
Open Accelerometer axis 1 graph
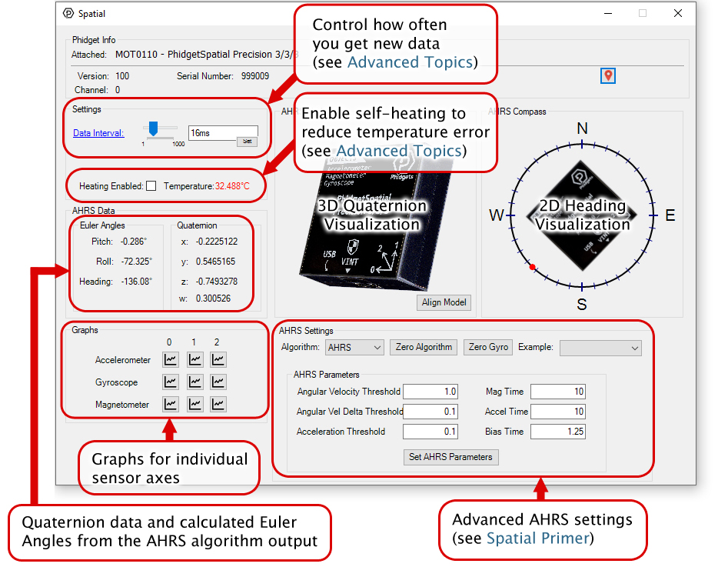point(195,359)
